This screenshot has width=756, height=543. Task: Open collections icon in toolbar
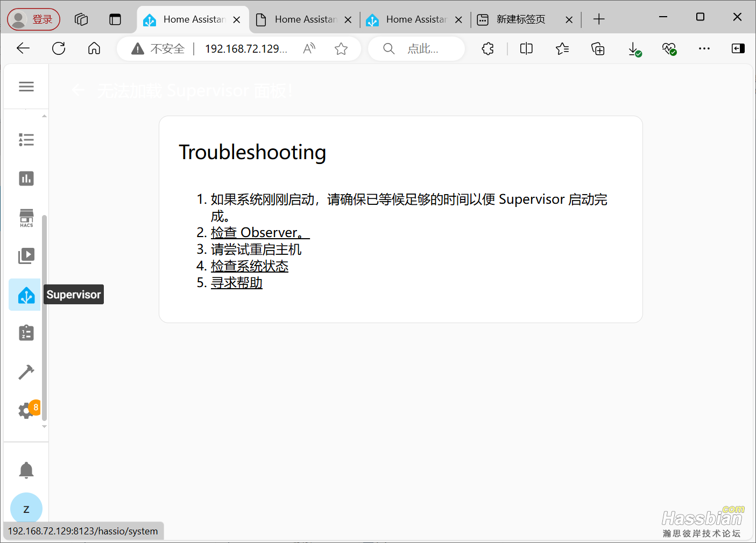coord(598,49)
